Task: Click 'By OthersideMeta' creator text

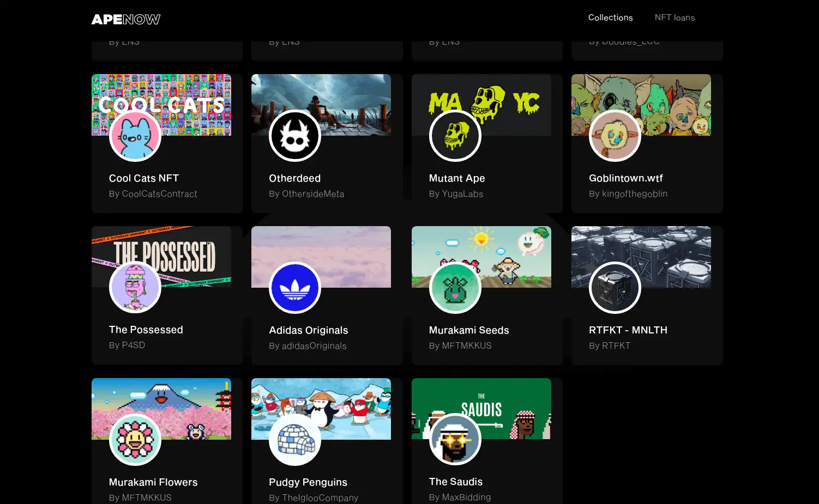Action: [x=306, y=194]
